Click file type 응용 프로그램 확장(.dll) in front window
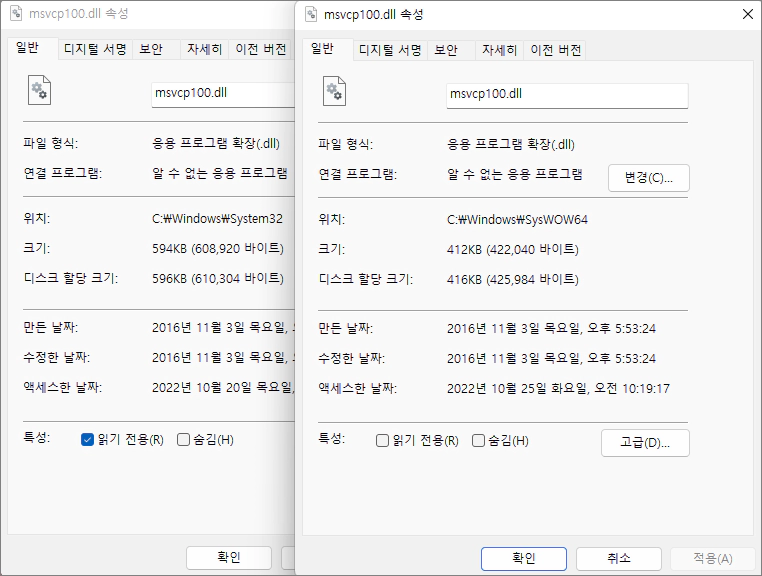The width and height of the screenshot is (762, 576). pos(511,145)
